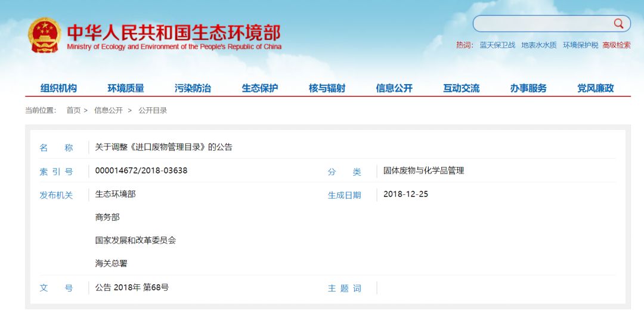Open the 信息公开 menu
The width and height of the screenshot is (644, 310).
pyautogui.click(x=394, y=88)
